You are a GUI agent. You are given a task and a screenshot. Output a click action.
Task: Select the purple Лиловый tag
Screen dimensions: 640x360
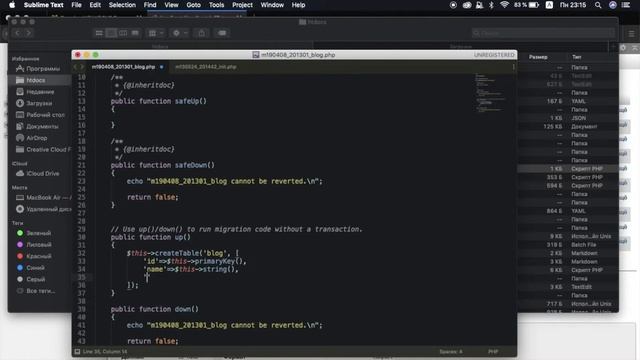(40, 244)
